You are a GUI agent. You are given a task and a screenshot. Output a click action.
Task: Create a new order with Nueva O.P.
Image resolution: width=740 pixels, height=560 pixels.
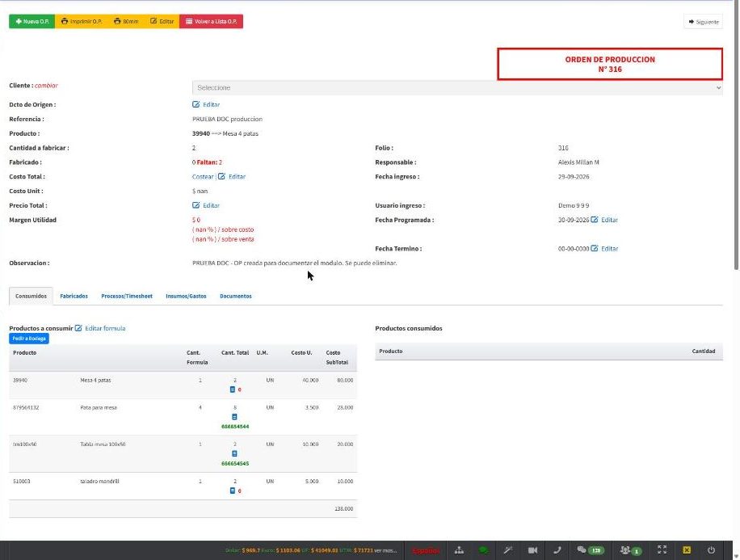pos(32,21)
